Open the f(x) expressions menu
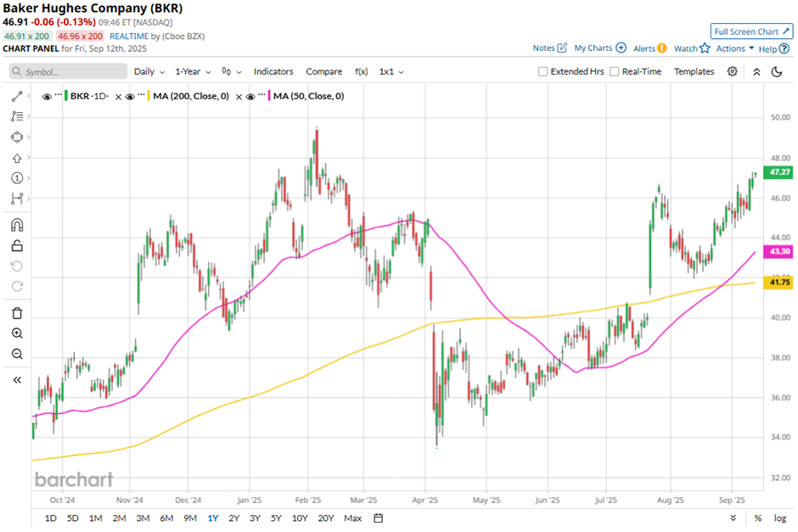The image size is (798, 532). [x=362, y=72]
